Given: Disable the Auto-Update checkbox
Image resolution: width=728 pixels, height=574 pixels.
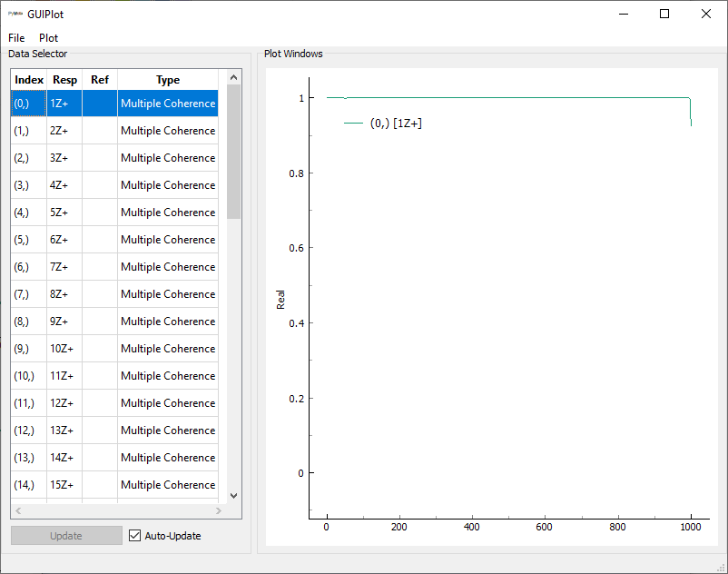Looking at the screenshot, I should tap(133, 535).
